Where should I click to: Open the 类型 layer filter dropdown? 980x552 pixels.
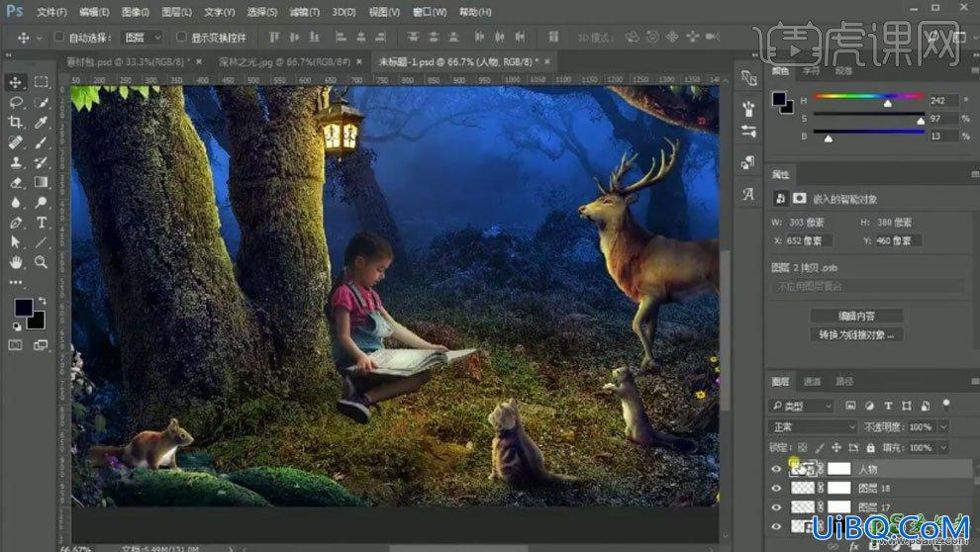click(x=801, y=406)
